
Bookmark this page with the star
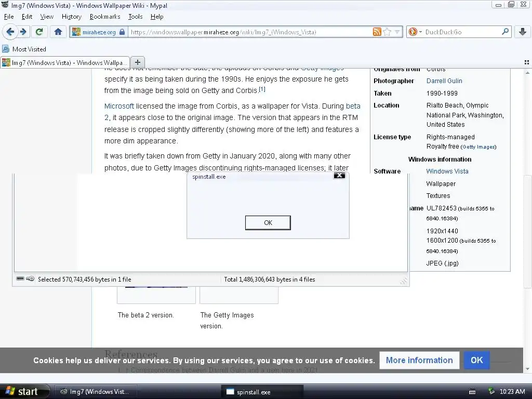pyautogui.click(x=387, y=32)
